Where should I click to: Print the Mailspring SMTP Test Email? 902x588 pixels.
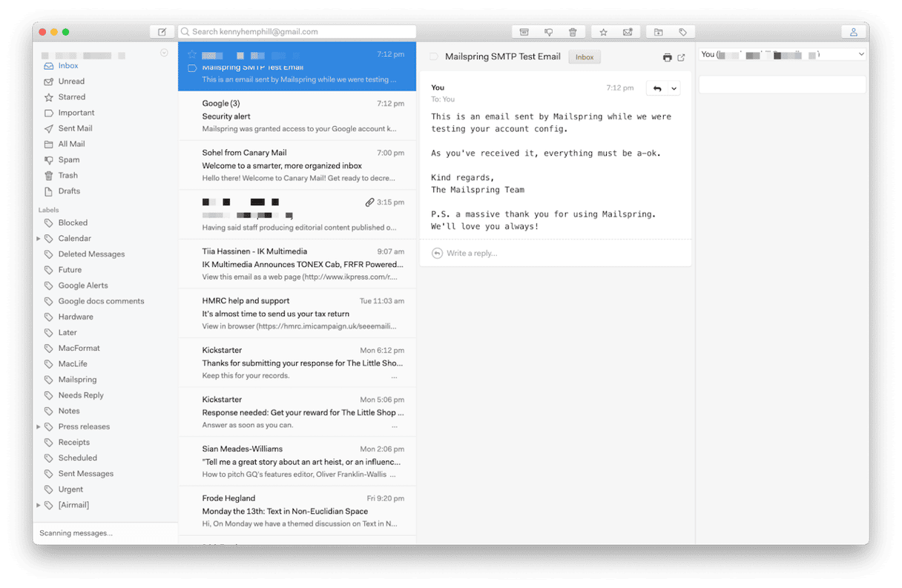pos(667,57)
